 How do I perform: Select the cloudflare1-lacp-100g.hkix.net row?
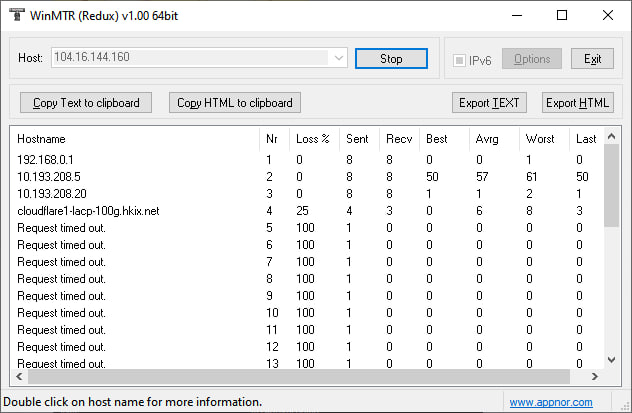click(x=88, y=211)
